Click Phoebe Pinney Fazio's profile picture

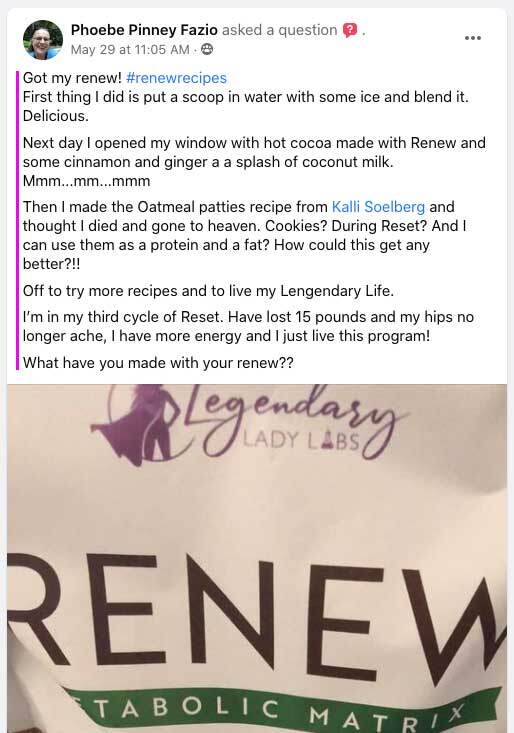43,39
